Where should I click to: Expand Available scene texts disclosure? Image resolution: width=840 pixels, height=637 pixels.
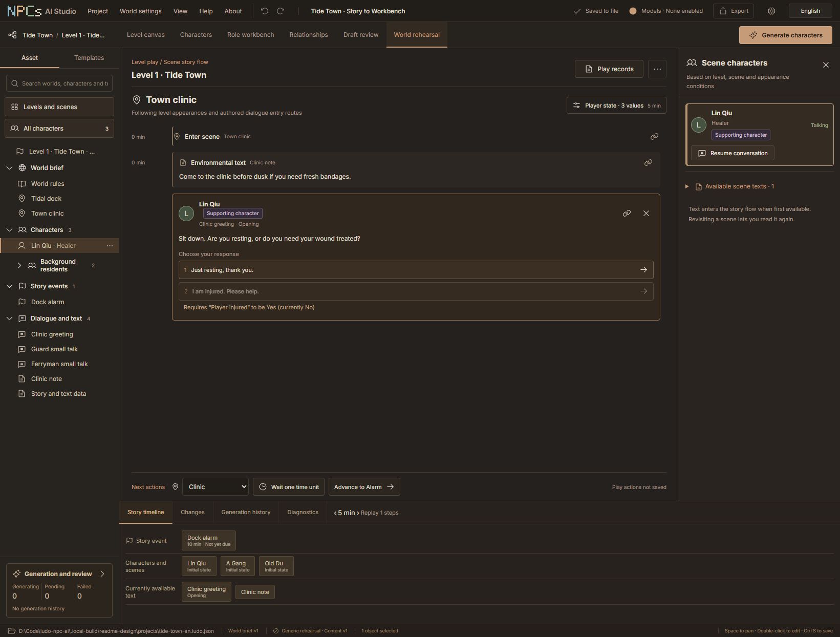[x=687, y=186]
